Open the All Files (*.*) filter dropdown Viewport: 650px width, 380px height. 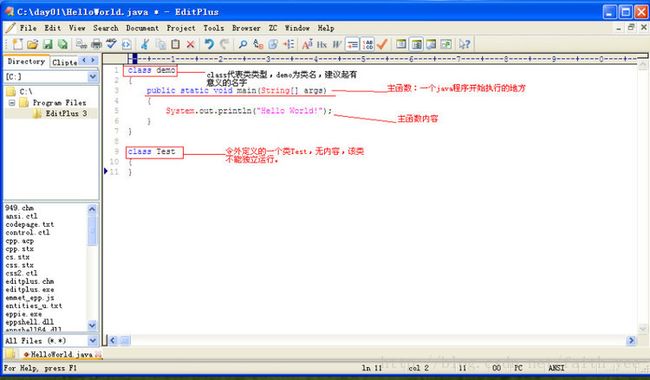click(93, 341)
